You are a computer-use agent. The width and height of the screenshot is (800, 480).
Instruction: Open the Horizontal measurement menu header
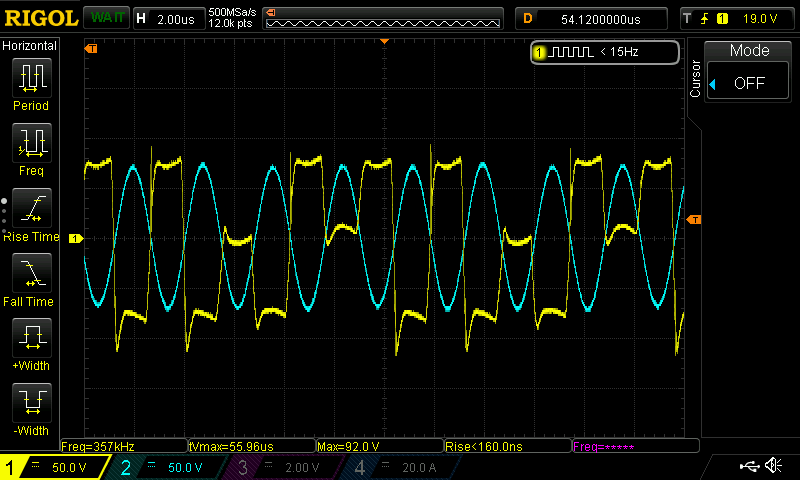pyautogui.click(x=30, y=46)
